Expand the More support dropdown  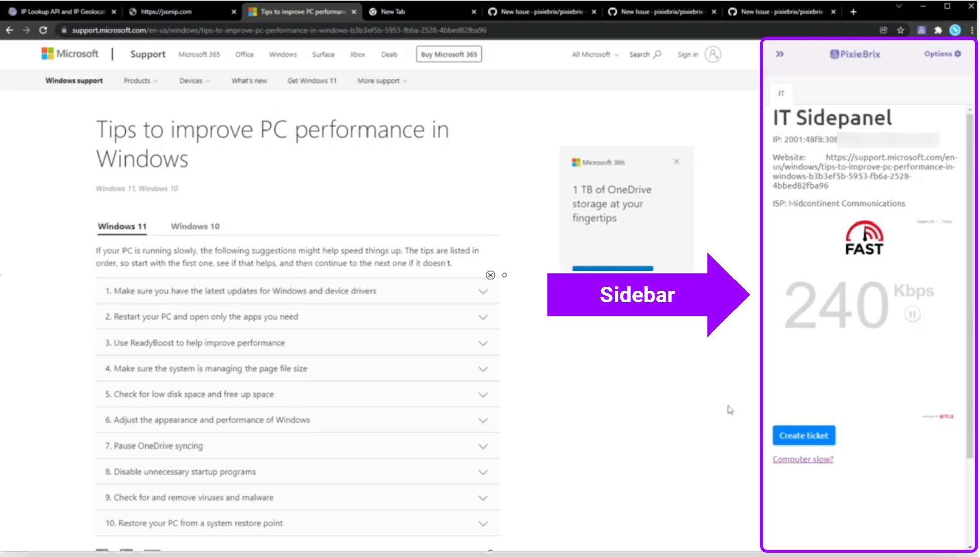(x=381, y=80)
